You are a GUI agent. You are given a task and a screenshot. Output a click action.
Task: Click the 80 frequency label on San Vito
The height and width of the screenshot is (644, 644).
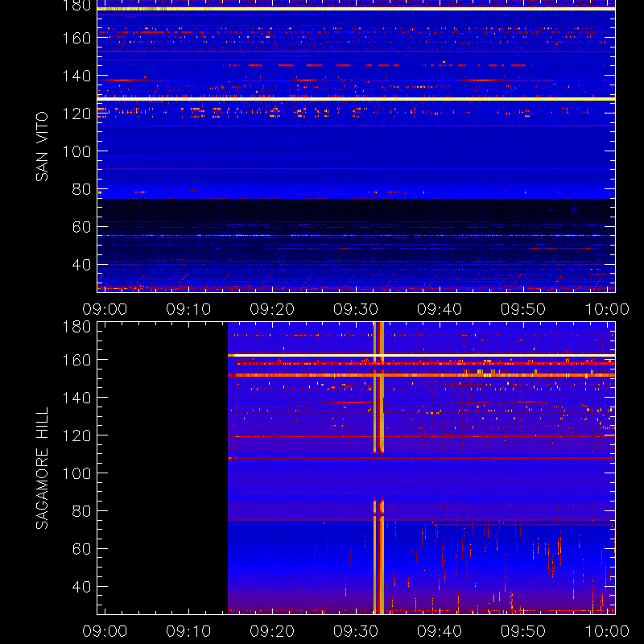pos(81,189)
